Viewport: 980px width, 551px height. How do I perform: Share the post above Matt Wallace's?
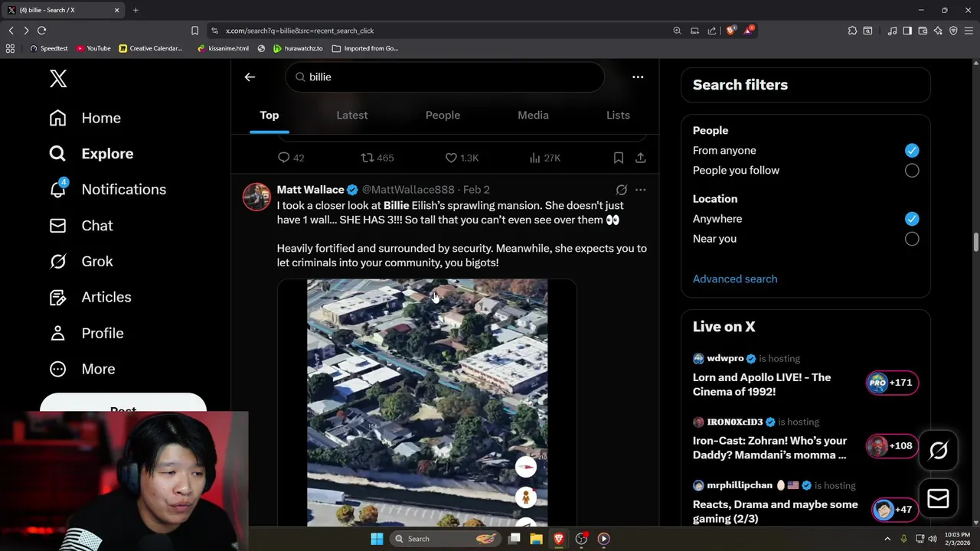pos(641,158)
